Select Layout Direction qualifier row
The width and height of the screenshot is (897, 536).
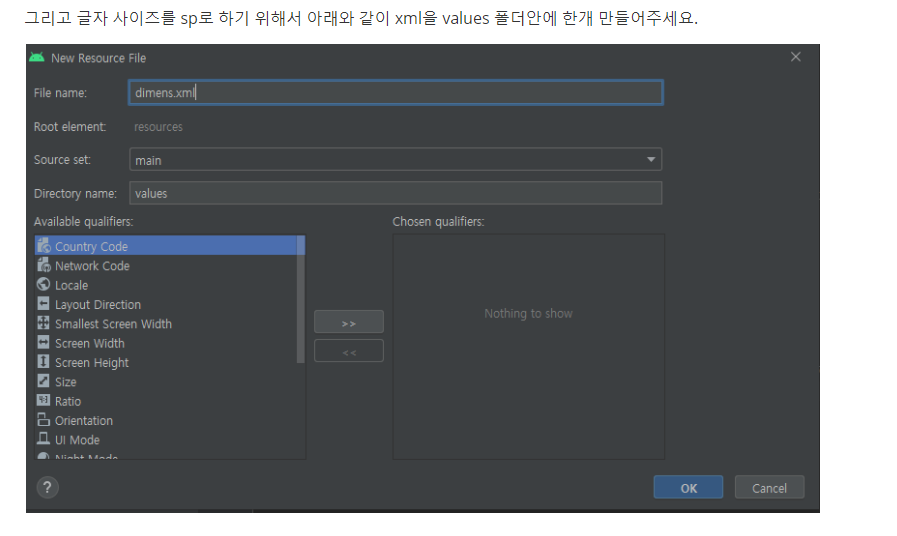[166, 304]
